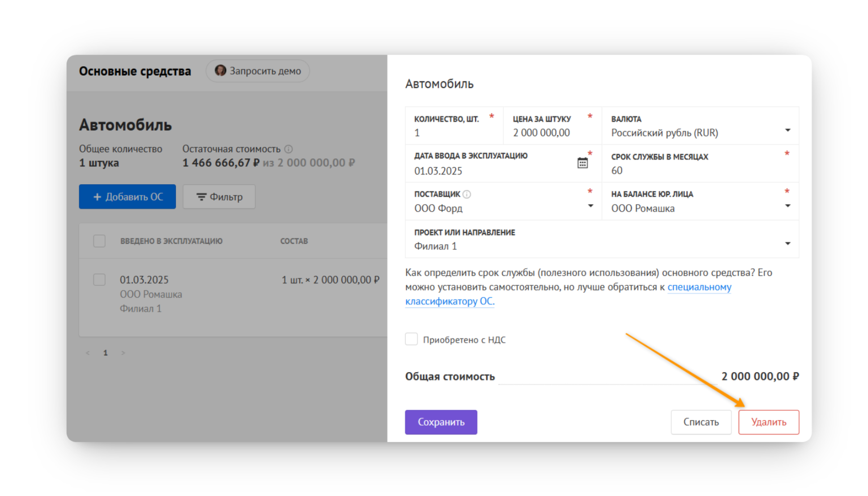Select page 1 in the pagination
Image resolution: width=868 pixels, height=496 pixels.
pos(105,353)
